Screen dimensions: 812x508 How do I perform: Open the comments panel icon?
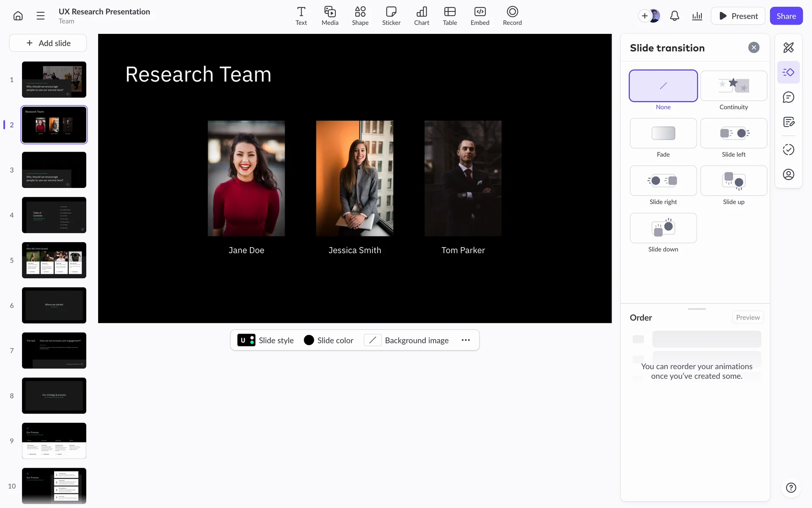pyautogui.click(x=788, y=97)
